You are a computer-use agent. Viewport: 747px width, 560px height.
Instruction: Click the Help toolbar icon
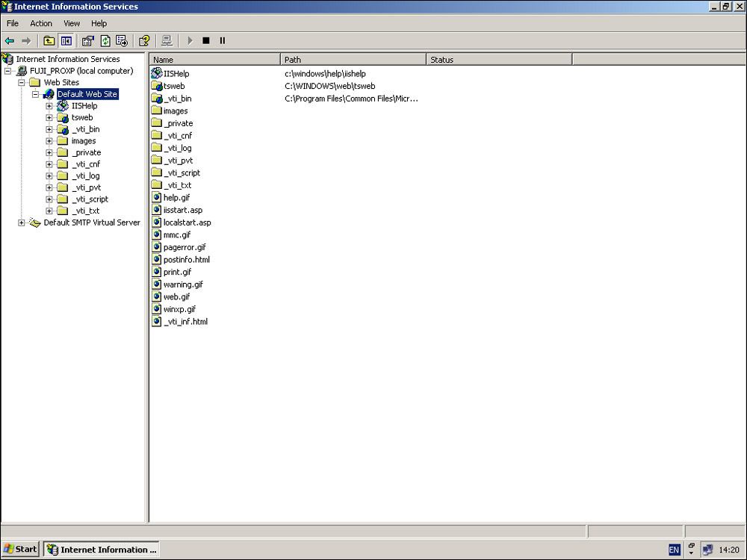tap(144, 41)
